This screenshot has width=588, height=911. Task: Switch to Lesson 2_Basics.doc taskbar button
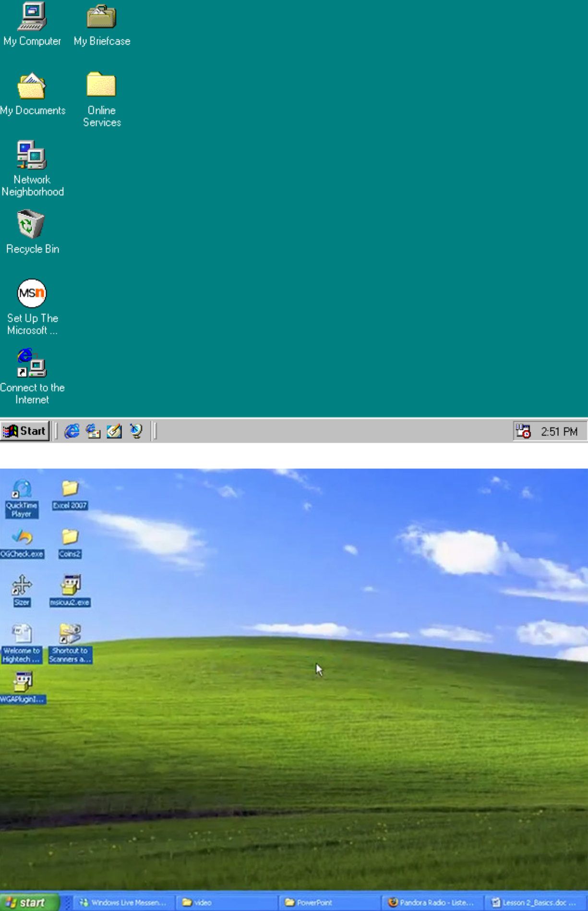click(536, 903)
